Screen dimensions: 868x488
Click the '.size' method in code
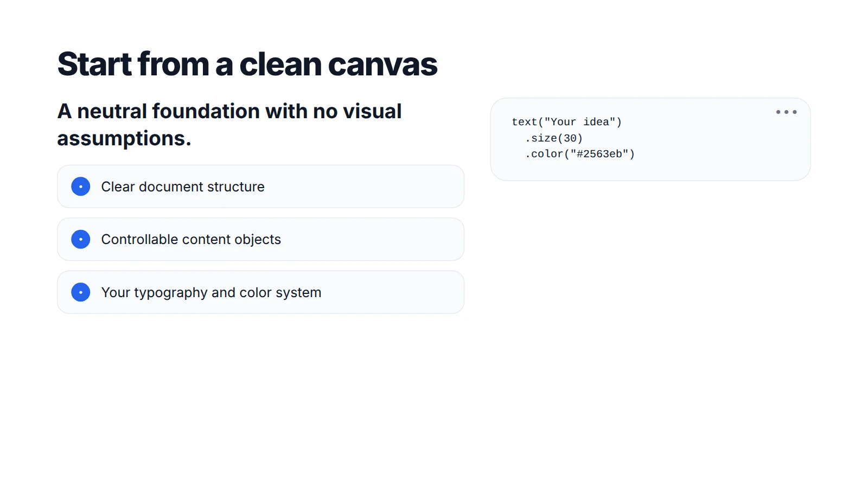tap(541, 138)
